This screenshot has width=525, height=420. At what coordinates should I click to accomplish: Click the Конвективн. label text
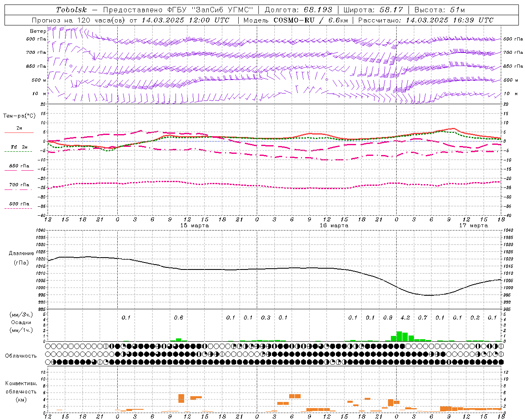coord(21,383)
